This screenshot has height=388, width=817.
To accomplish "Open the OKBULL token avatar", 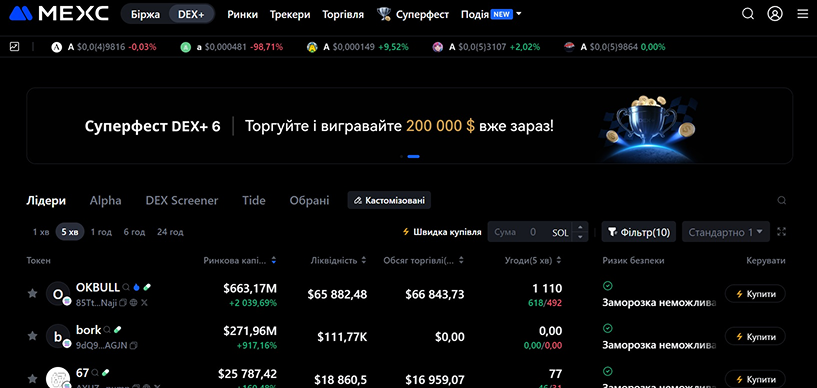I will [57, 294].
